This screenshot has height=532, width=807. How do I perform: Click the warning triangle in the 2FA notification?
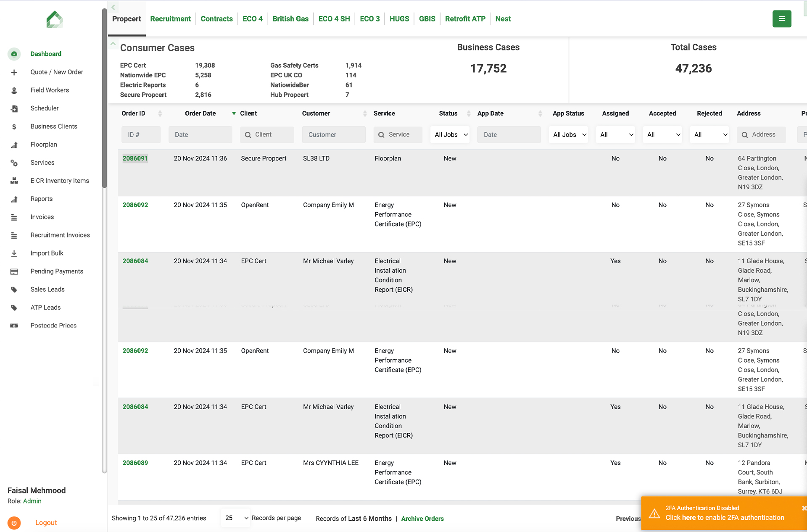pyautogui.click(x=654, y=514)
